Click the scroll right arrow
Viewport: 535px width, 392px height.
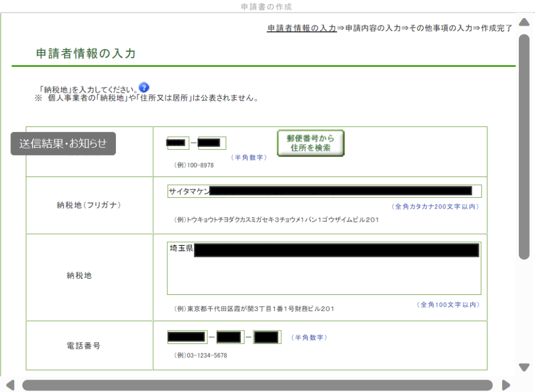[506, 385]
